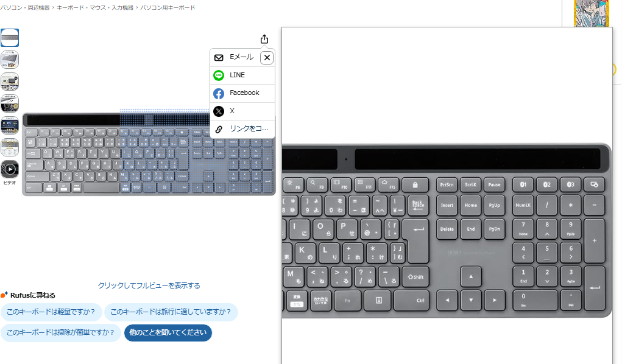Select the second product thumbnail

coord(10,60)
